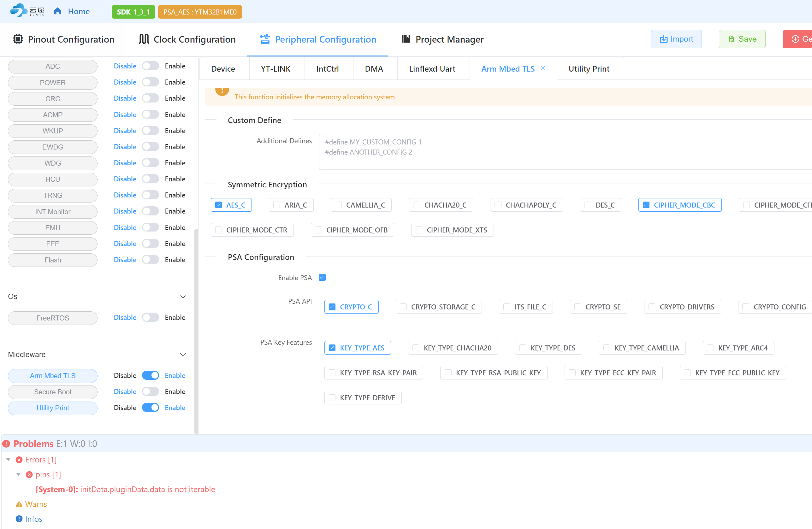Click the Project Manager icon

406,39
